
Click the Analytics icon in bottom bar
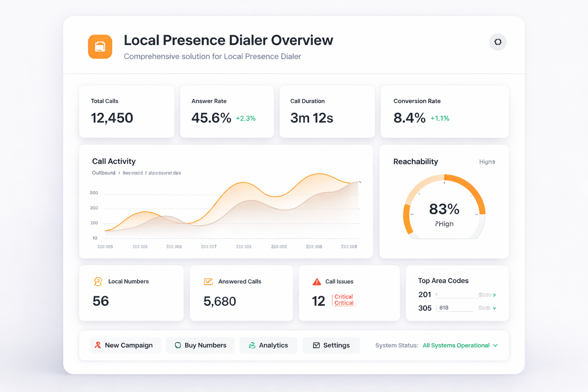(x=252, y=345)
